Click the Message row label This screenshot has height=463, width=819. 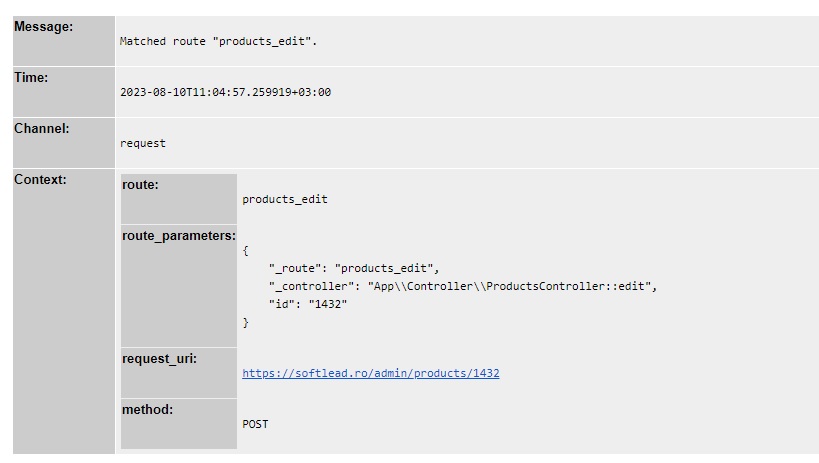click(43, 27)
